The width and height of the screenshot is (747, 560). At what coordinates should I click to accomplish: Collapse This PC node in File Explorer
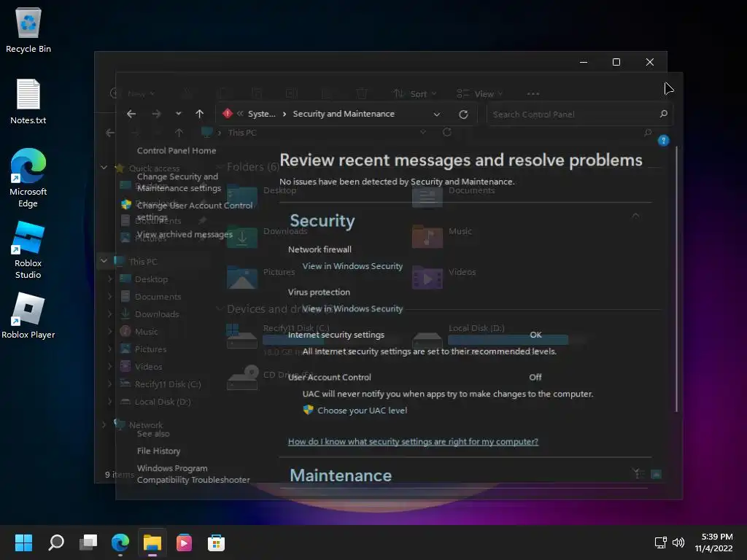coord(104,261)
